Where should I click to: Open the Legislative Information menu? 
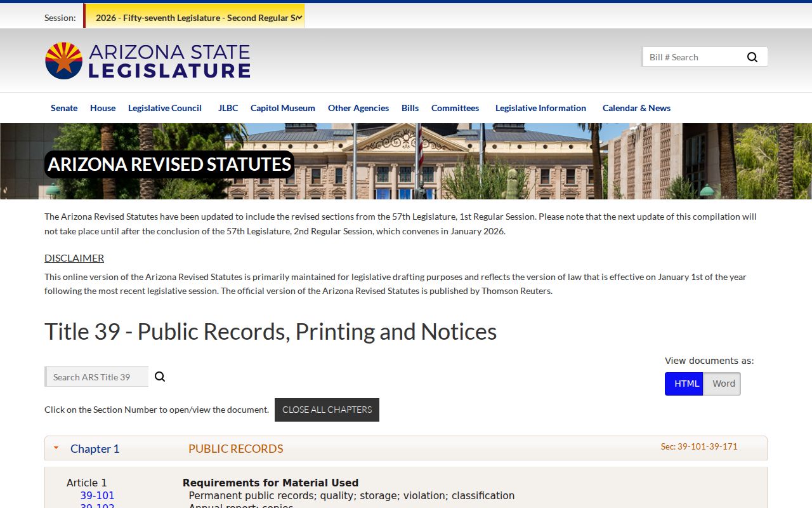(x=540, y=108)
